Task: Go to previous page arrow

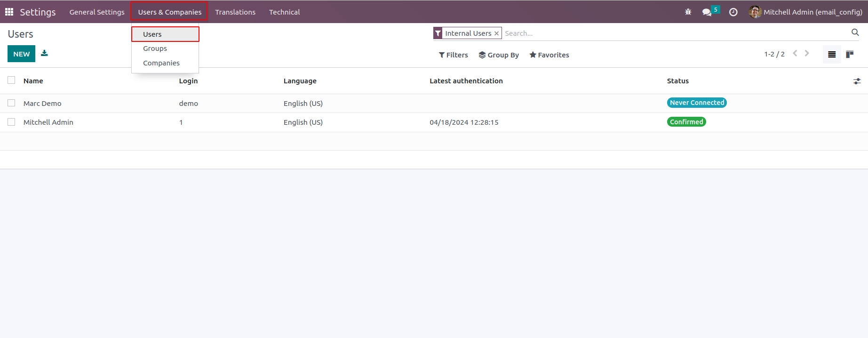Action: tap(795, 53)
